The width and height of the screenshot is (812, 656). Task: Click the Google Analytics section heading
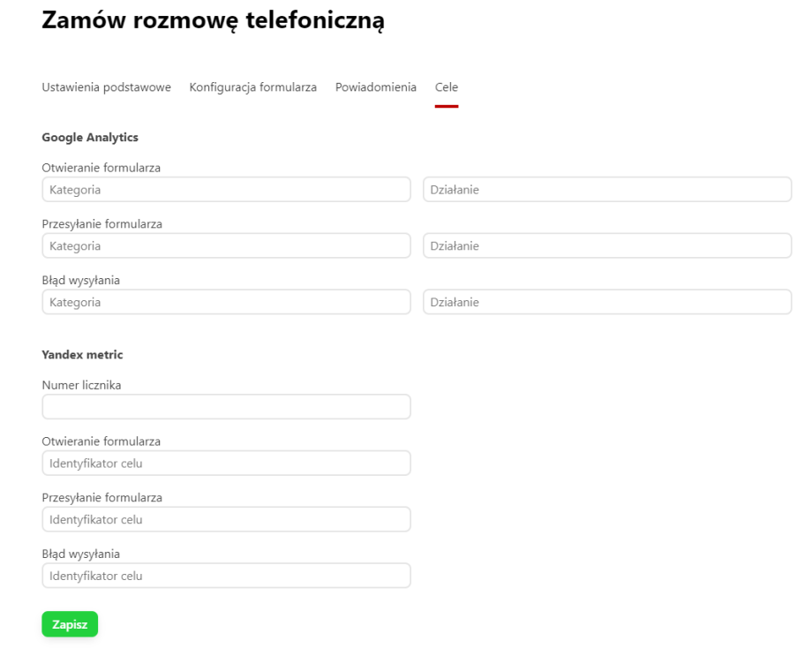point(89,137)
